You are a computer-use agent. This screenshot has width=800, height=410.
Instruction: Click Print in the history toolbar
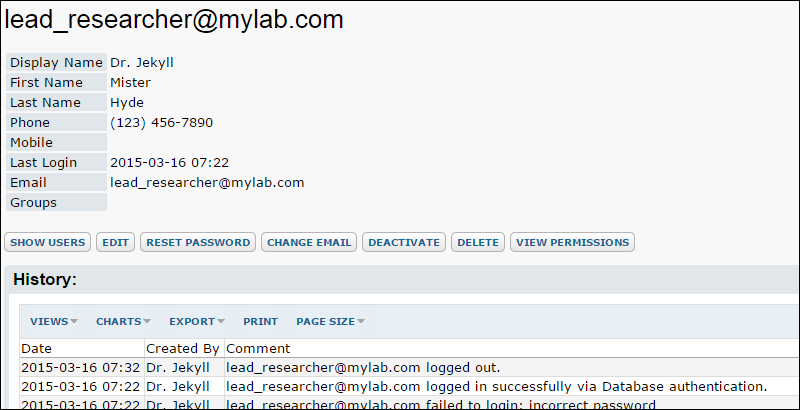coord(260,321)
